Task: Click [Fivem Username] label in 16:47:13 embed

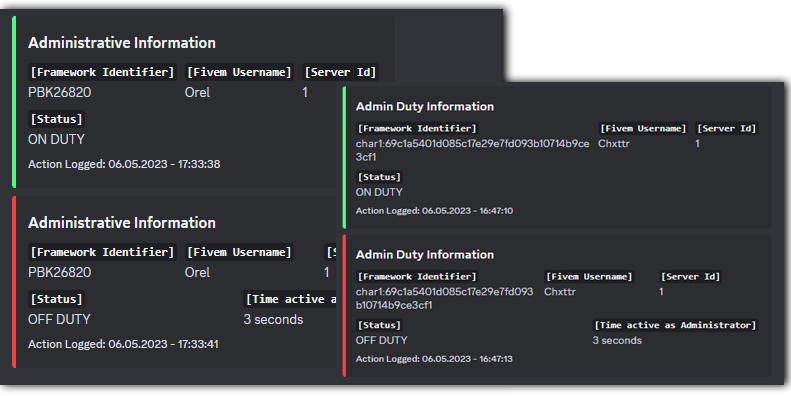Action: pos(589,277)
